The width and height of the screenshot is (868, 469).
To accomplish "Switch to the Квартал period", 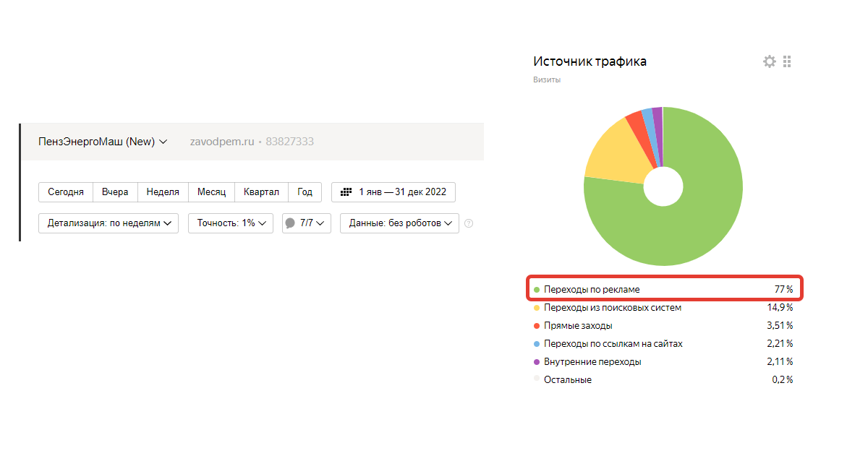I will 261,192.
